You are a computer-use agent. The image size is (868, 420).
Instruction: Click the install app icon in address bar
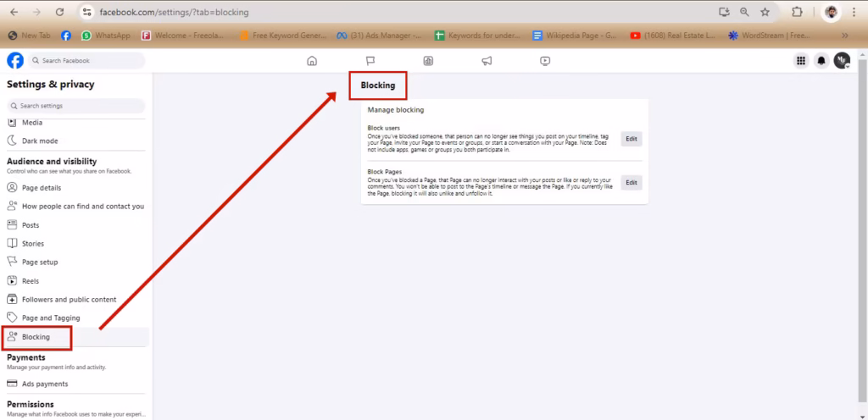(724, 12)
